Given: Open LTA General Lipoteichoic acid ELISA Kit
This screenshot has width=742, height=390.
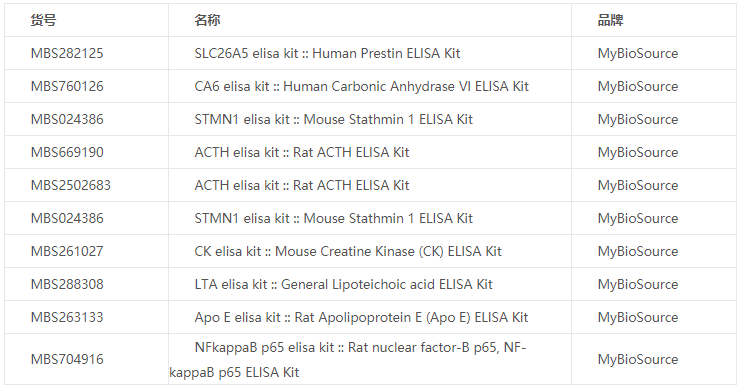Looking at the screenshot, I should point(343,284).
